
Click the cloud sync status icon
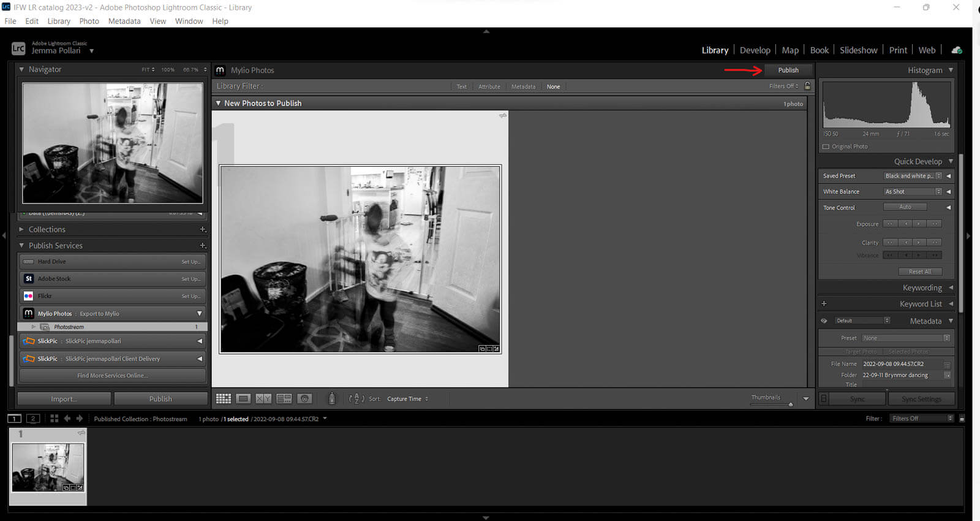(957, 50)
